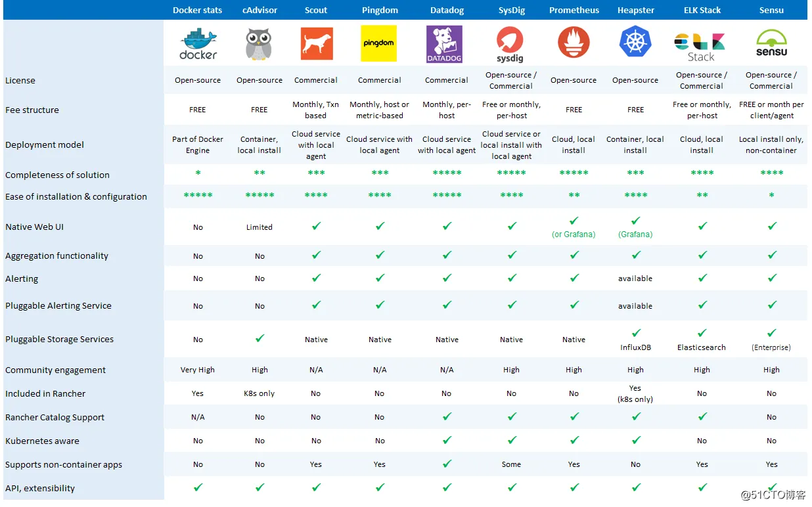Image resolution: width=812 pixels, height=507 pixels.
Task: Click the 'Some' cell under SysDig
Action: coord(511,464)
